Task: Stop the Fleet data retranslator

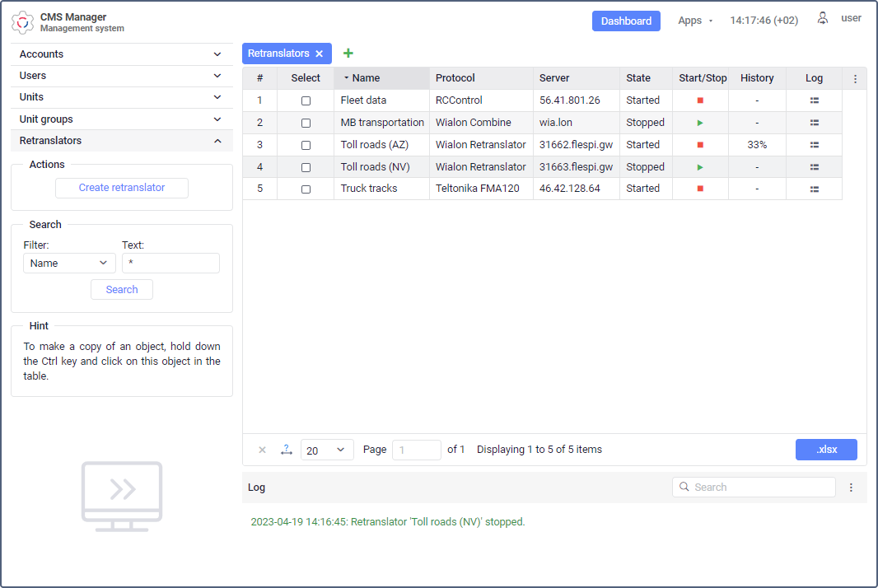Action: (x=700, y=100)
